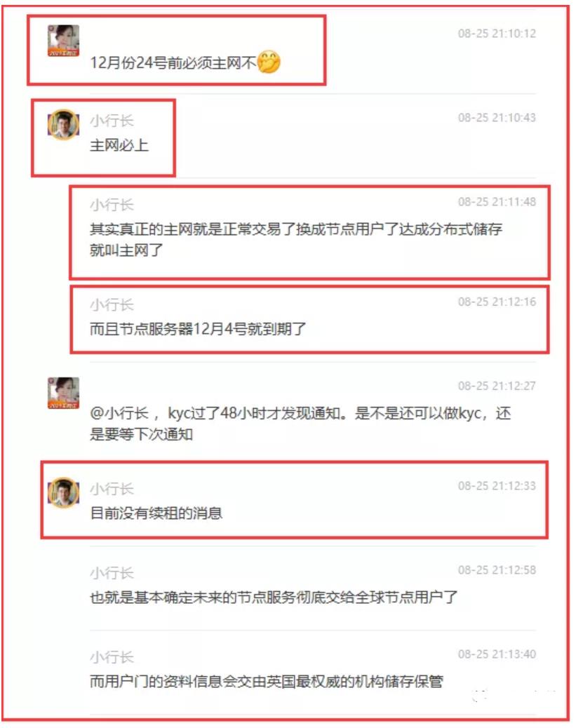Click the timestamp 08-25 21:12:27
This screenshot has height=728, width=576.
[497, 386]
